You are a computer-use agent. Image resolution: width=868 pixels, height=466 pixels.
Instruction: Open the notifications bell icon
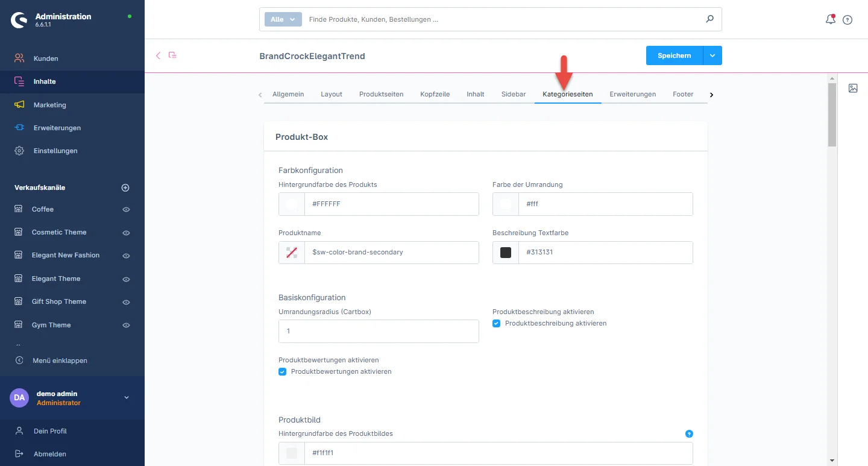coord(830,19)
